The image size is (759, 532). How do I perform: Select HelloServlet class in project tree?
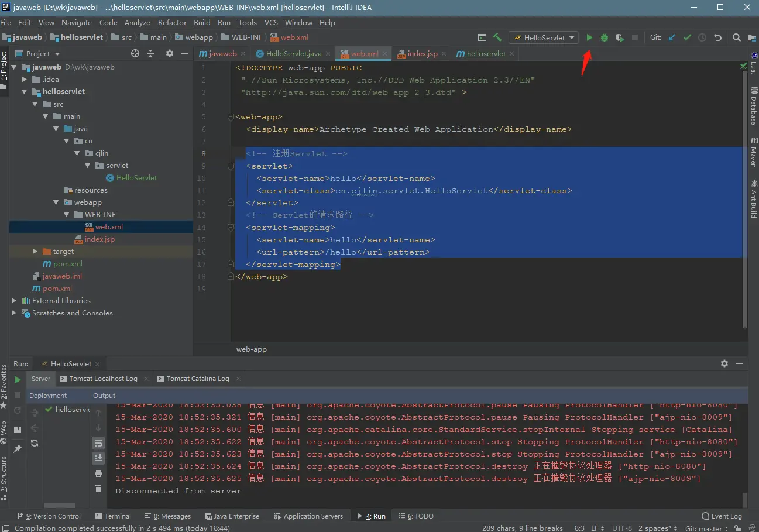coord(136,178)
